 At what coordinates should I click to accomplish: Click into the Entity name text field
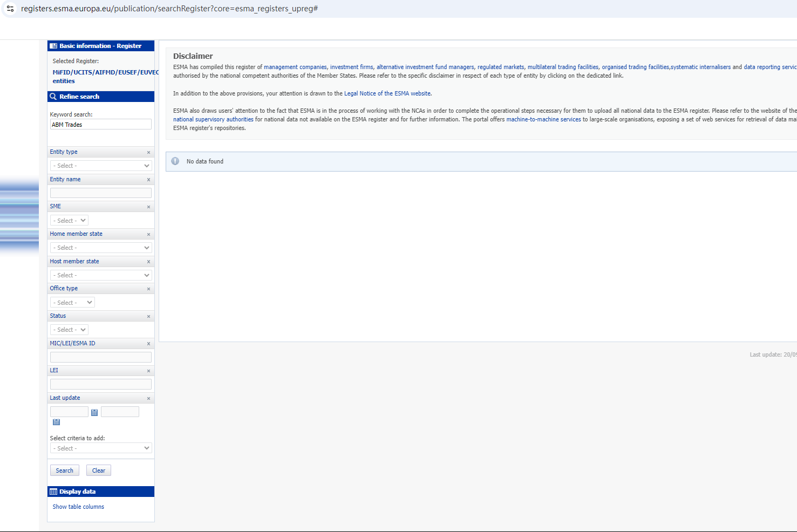(x=101, y=193)
